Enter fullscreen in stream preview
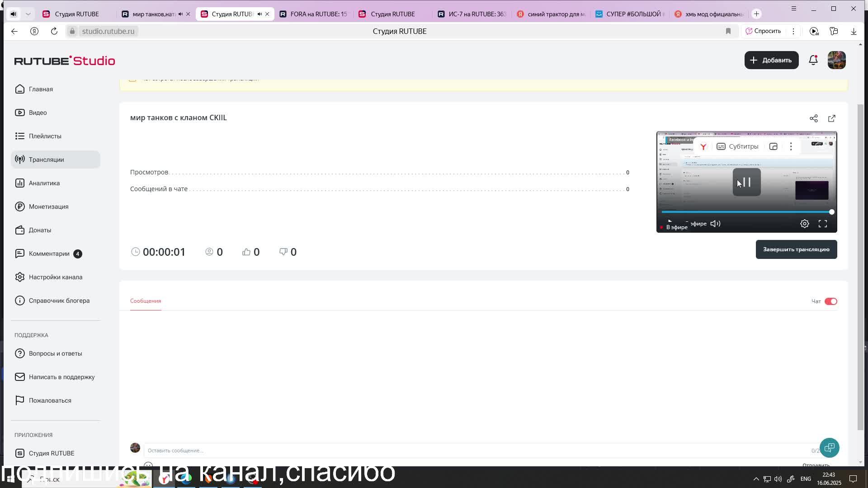 tap(823, 224)
